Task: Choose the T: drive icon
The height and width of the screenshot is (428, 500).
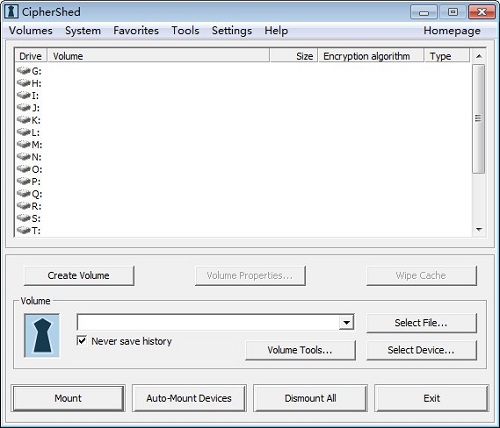Action: coord(24,230)
